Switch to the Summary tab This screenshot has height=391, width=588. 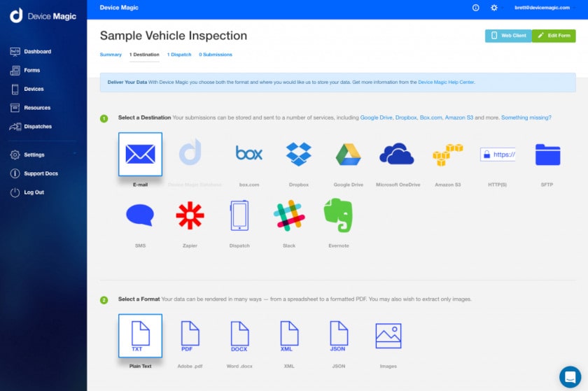111,55
